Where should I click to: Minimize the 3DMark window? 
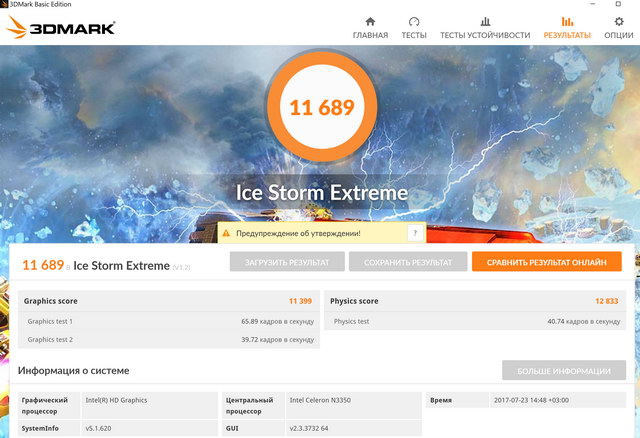(593, 4)
